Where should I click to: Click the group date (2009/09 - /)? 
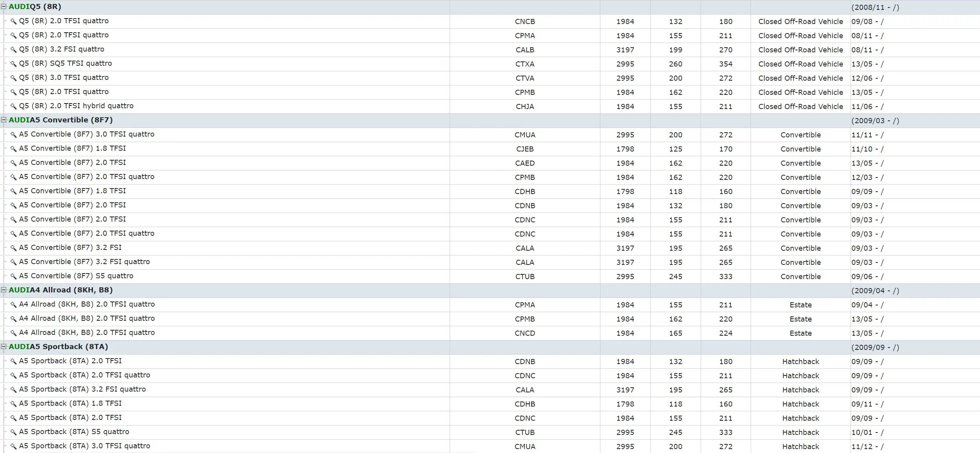click(875, 348)
